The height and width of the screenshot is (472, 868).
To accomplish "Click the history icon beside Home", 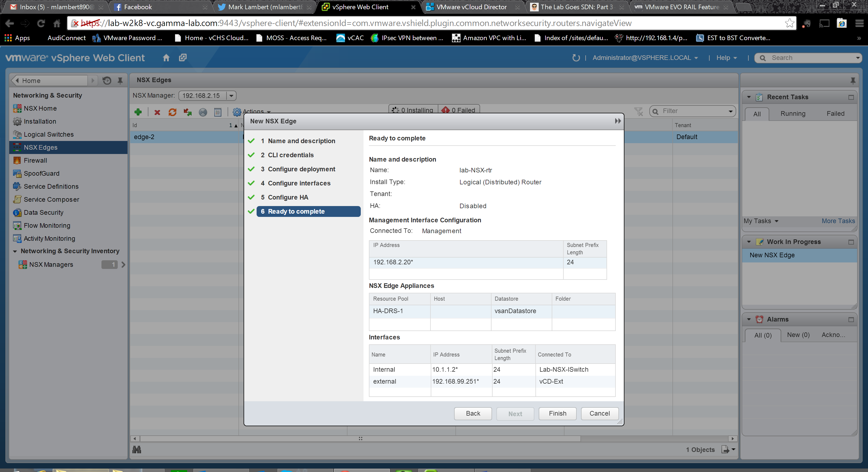I will point(107,81).
